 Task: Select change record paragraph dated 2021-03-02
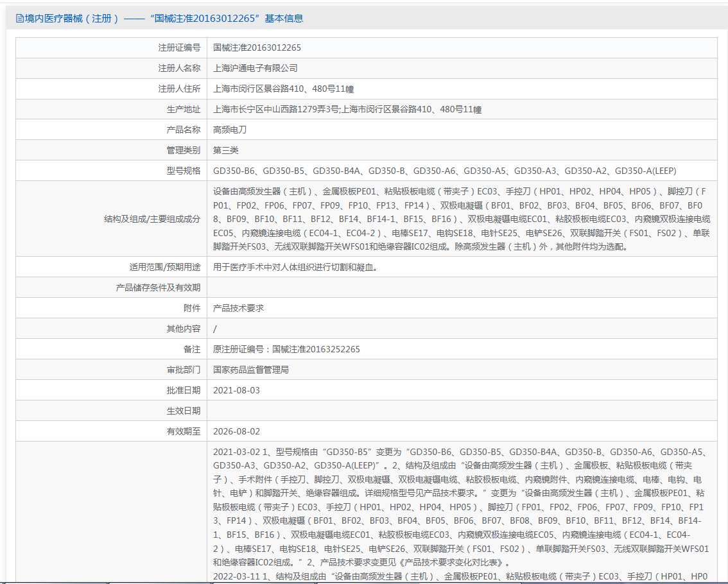[x=461, y=507]
